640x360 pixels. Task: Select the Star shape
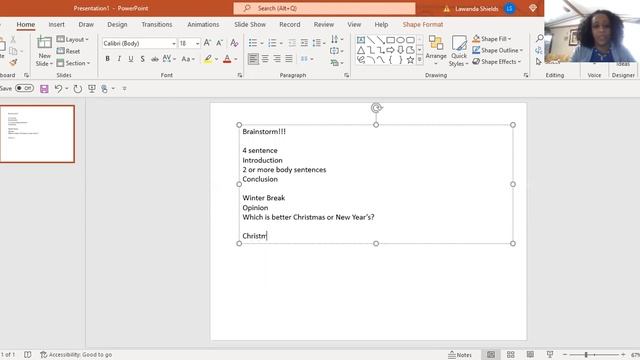click(x=410, y=60)
